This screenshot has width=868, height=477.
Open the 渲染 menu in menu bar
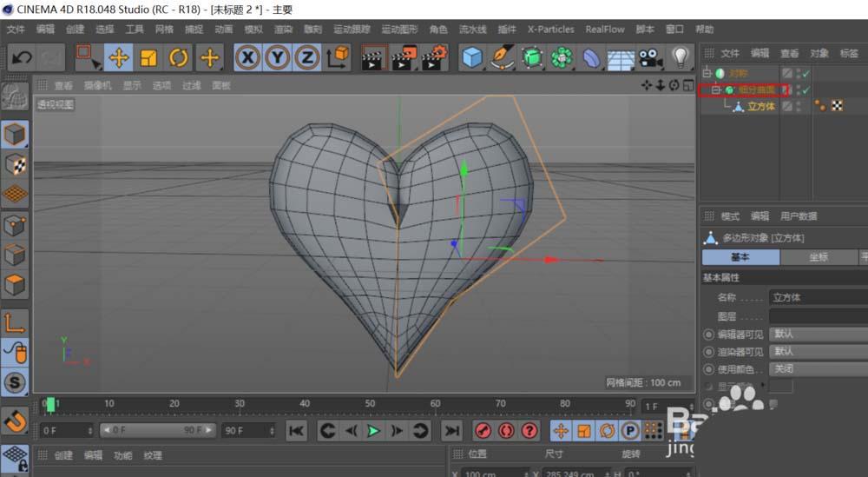pyautogui.click(x=283, y=29)
